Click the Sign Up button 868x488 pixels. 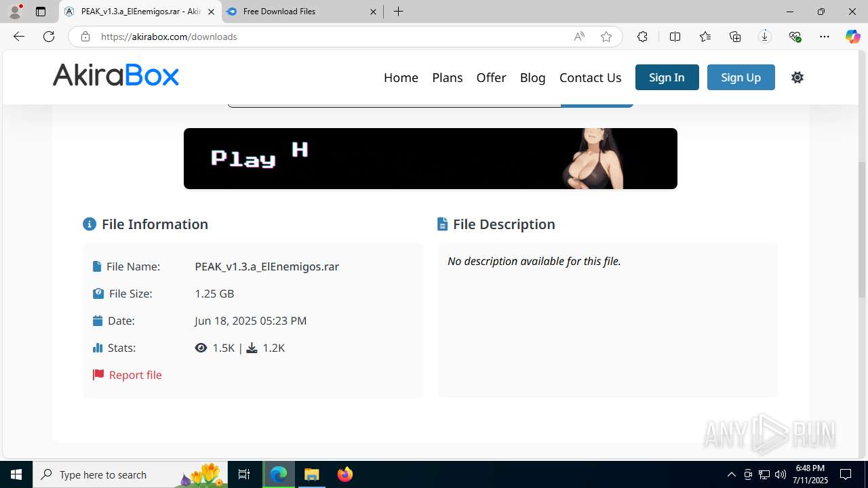[741, 77]
